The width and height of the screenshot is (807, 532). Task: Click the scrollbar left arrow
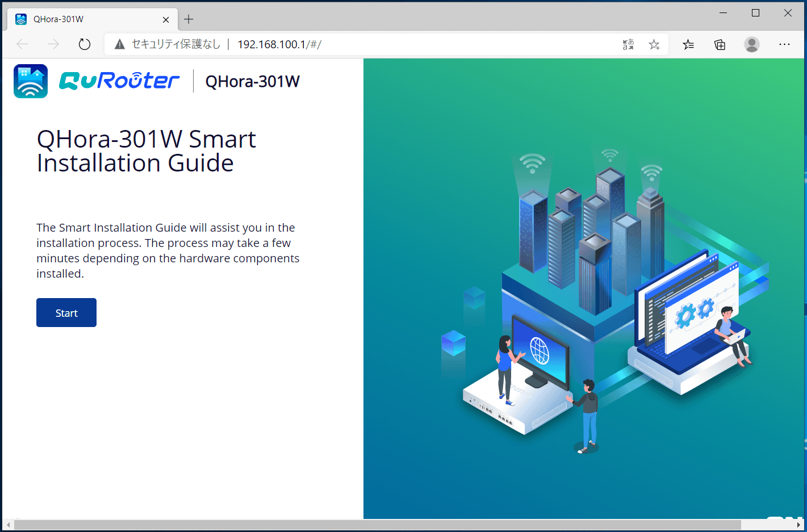pyautogui.click(x=8, y=525)
